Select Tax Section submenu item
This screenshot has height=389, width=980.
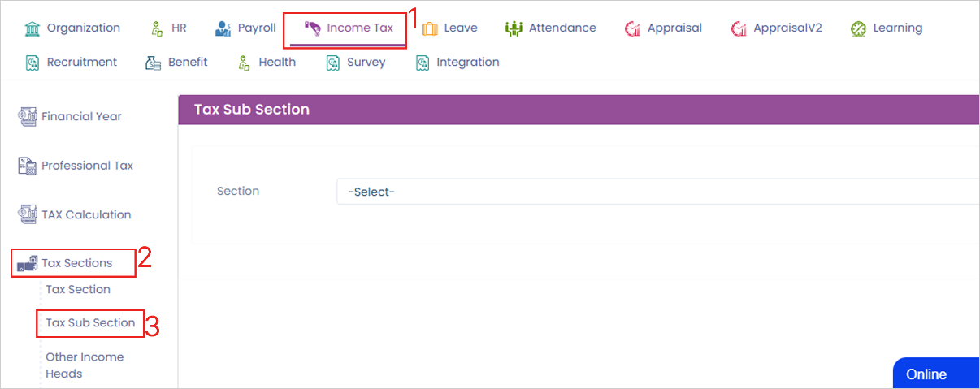(x=78, y=290)
